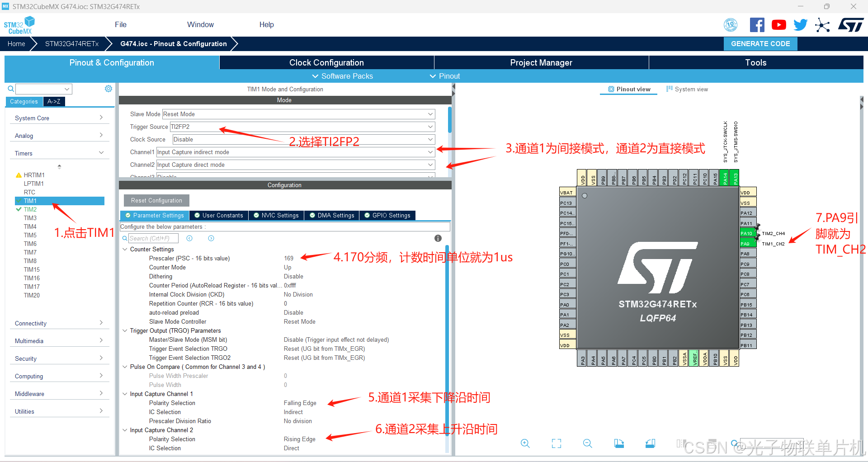This screenshot has height=462, width=868.
Task: Click the Mode panel vertical scrollbar
Action: pos(449,120)
